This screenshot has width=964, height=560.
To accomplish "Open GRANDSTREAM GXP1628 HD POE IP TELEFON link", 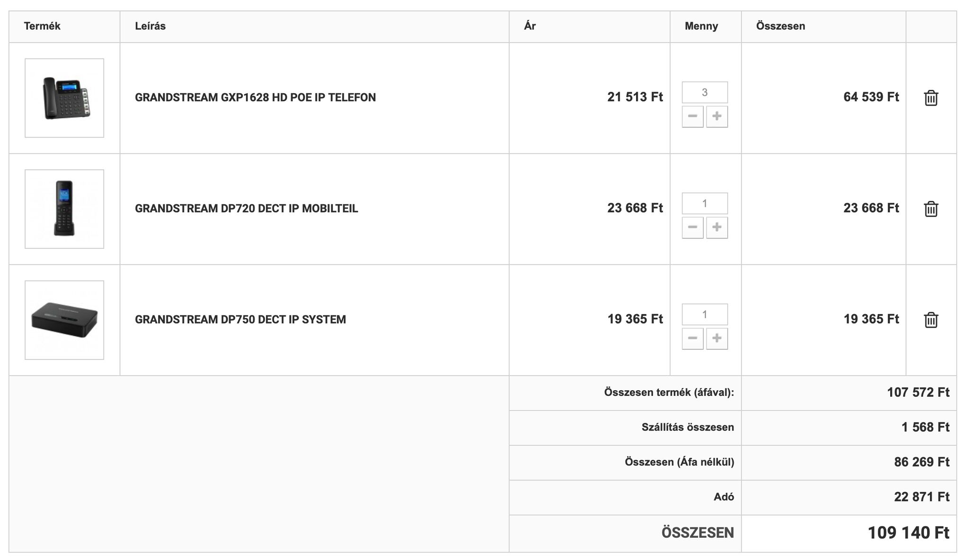I will (x=255, y=97).
